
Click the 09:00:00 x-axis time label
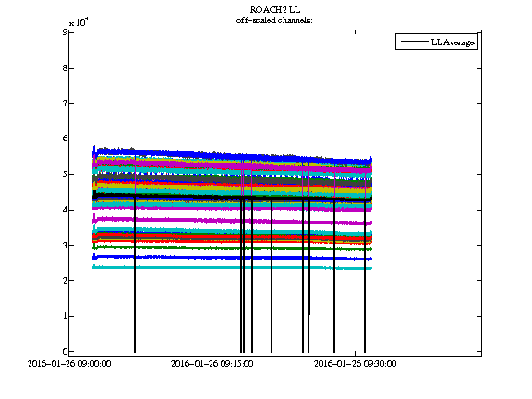point(69,364)
